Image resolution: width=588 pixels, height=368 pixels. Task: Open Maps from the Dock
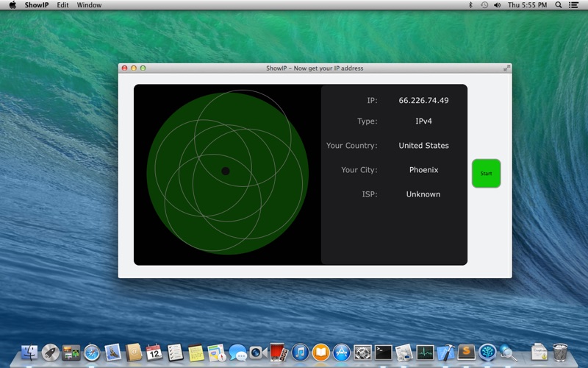[x=216, y=353]
